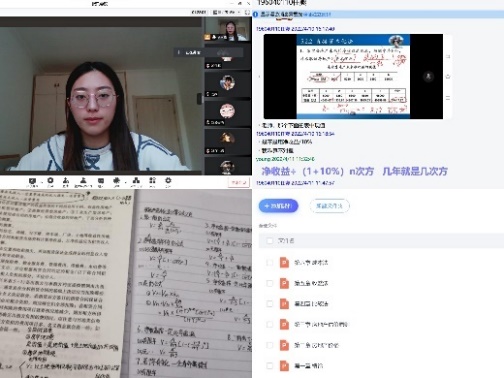
Task: Check the box beside the last PowerPoint file
Action: coord(270,366)
